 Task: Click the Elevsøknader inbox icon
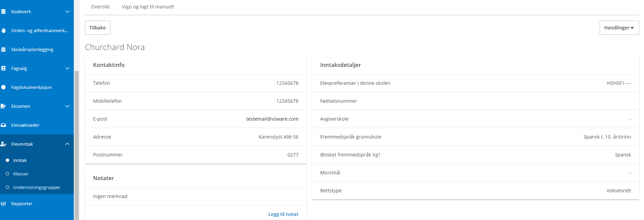coord(3,125)
